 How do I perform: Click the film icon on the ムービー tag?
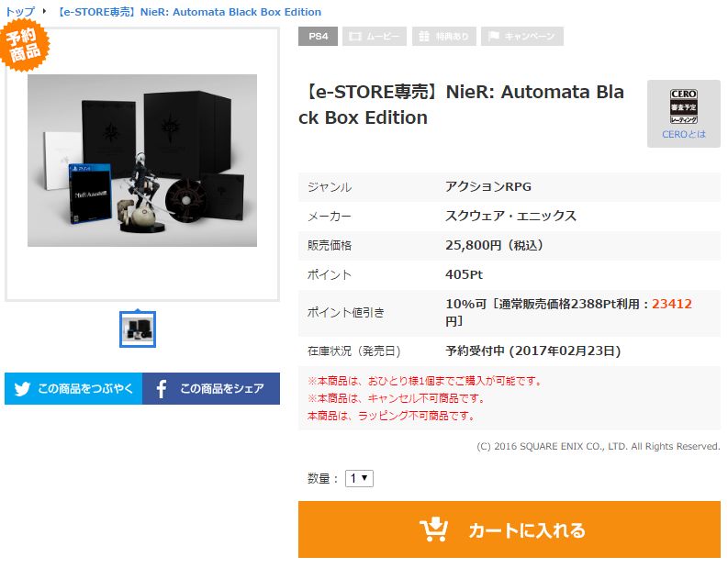pyautogui.click(x=355, y=36)
